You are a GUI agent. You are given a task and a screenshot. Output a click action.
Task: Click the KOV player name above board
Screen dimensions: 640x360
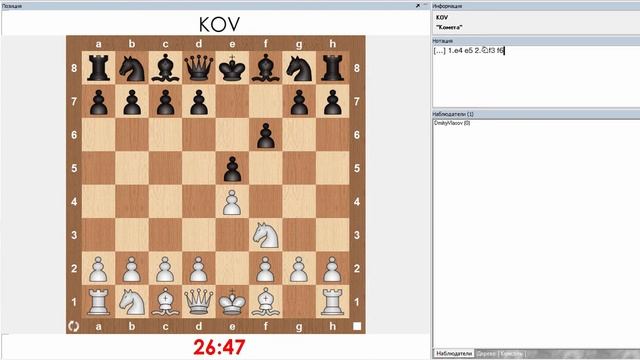(219, 24)
